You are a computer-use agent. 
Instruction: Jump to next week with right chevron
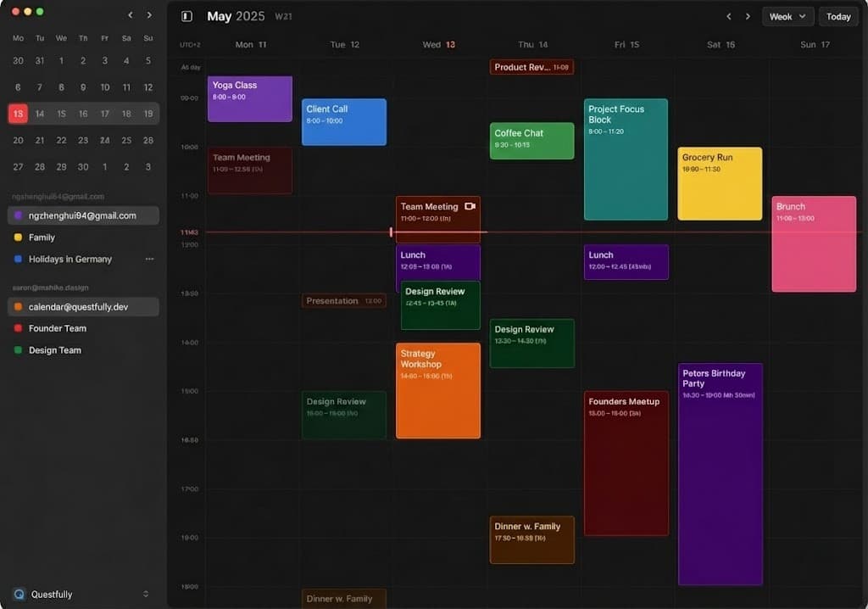click(x=747, y=16)
